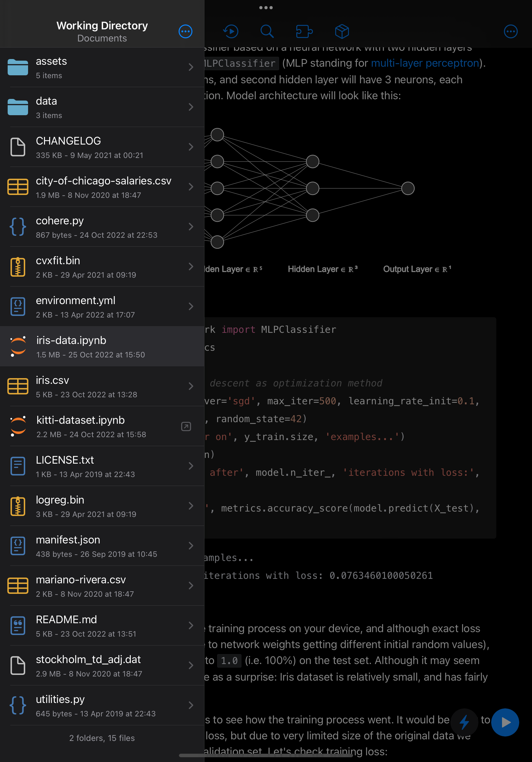Open kitti-dataset.ipynb in new window icon
The width and height of the screenshot is (532, 762).
[186, 426]
